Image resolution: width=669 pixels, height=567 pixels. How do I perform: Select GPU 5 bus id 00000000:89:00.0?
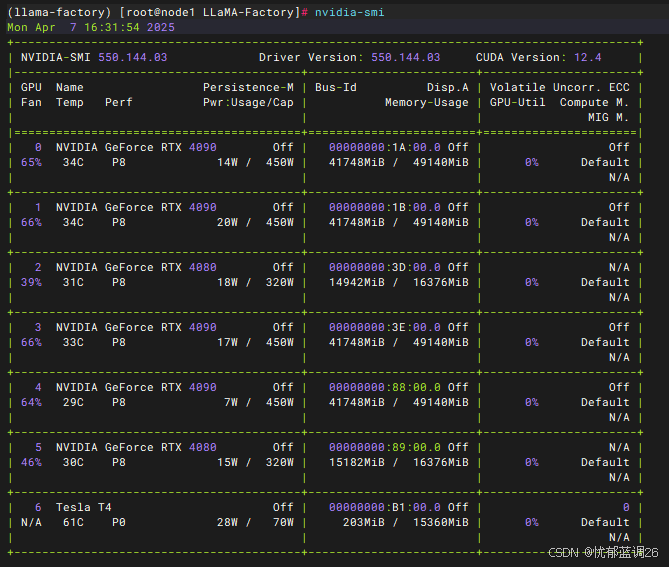click(x=385, y=448)
